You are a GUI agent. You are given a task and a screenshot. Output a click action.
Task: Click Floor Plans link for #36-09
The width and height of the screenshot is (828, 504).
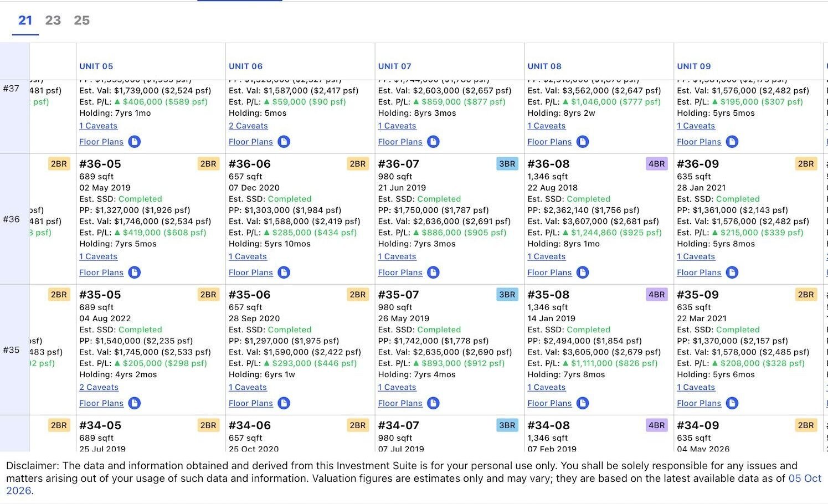click(x=699, y=272)
